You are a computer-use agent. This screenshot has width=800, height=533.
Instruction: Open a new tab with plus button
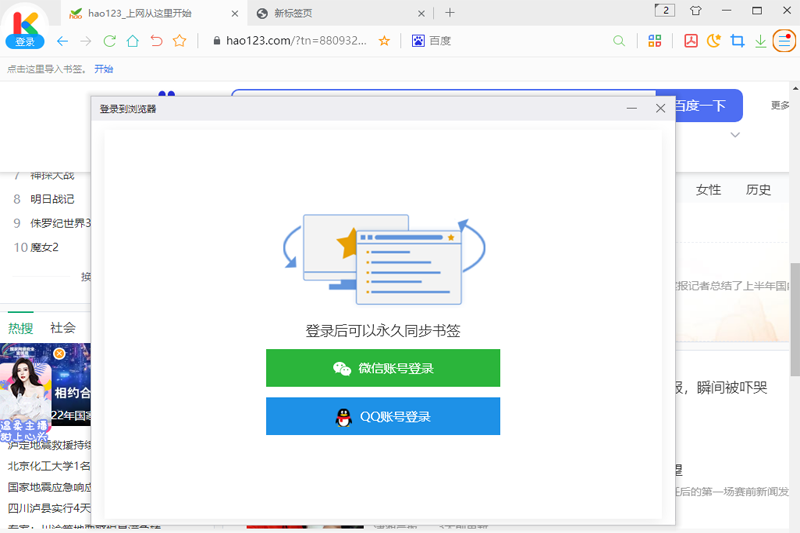pos(449,13)
